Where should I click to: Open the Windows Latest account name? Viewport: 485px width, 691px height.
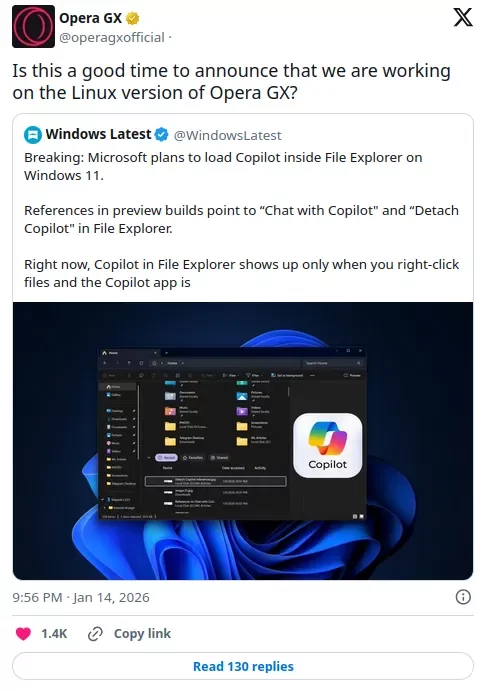pos(98,134)
